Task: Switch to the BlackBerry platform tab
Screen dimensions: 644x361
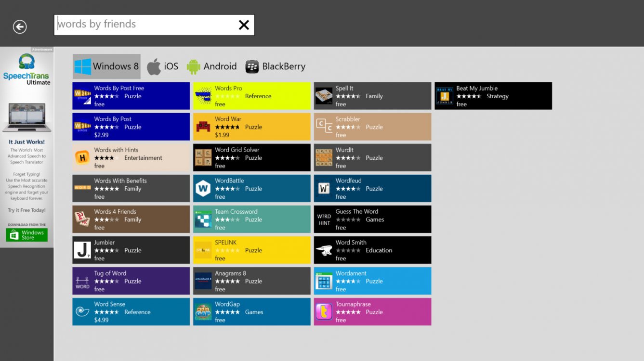Action: coord(275,66)
